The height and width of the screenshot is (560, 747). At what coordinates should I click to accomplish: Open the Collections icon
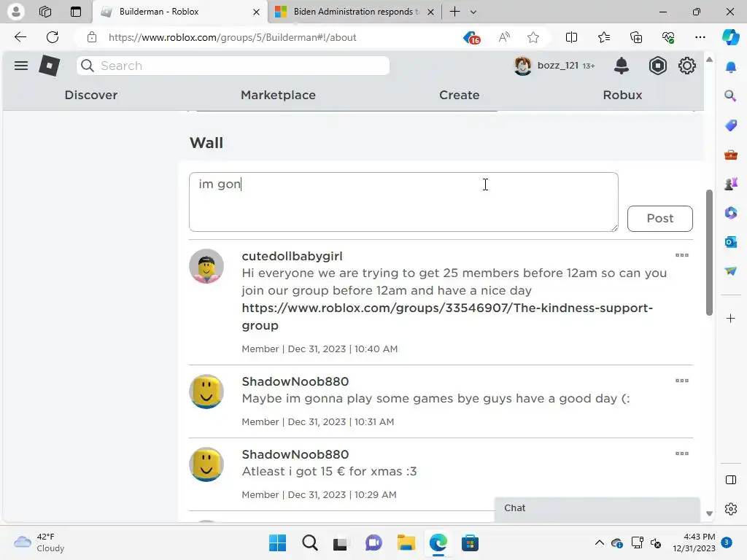click(636, 37)
